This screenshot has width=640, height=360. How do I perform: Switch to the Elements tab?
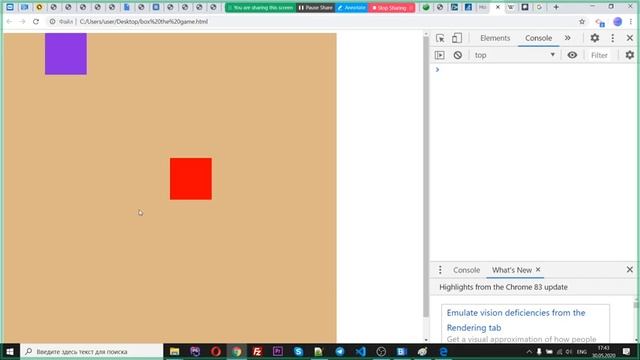495,38
